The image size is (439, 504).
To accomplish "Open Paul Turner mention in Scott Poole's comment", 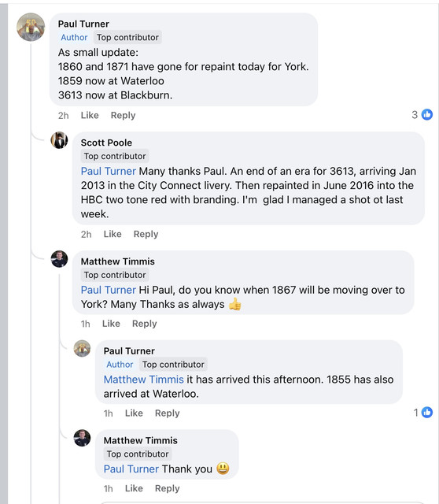I will tap(109, 171).
